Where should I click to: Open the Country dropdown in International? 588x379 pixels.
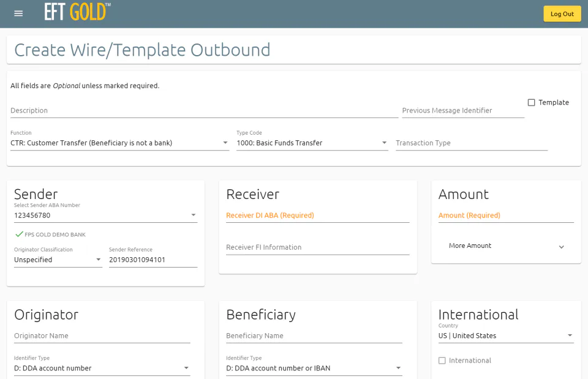(506, 336)
